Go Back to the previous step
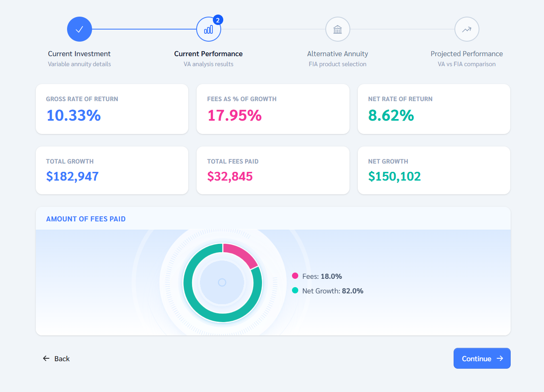544x392 pixels. tap(56, 358)
